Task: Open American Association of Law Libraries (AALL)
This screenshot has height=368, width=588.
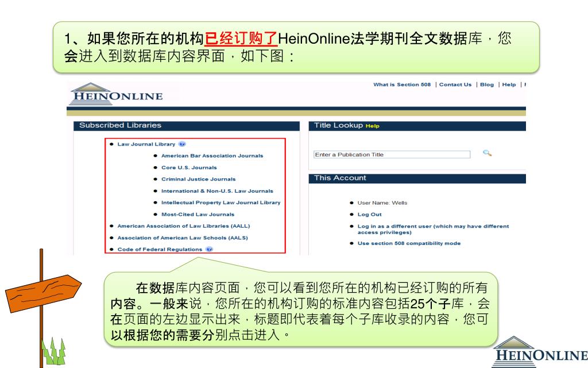Action: (184, 226)
